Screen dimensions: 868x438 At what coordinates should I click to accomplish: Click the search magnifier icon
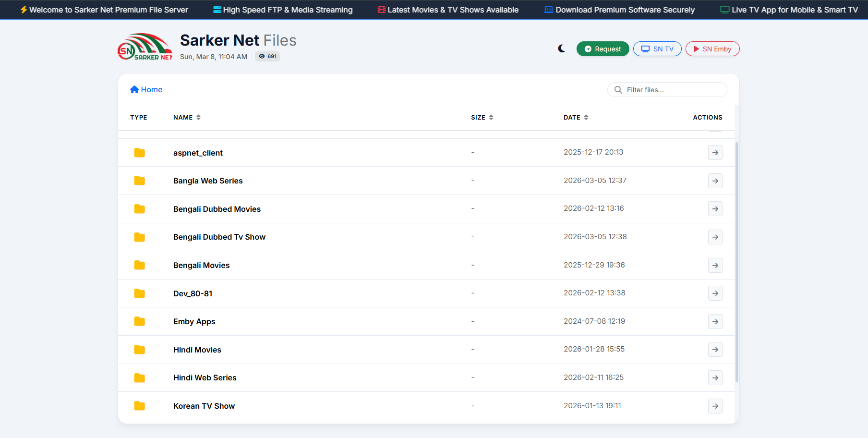[618, 90]
